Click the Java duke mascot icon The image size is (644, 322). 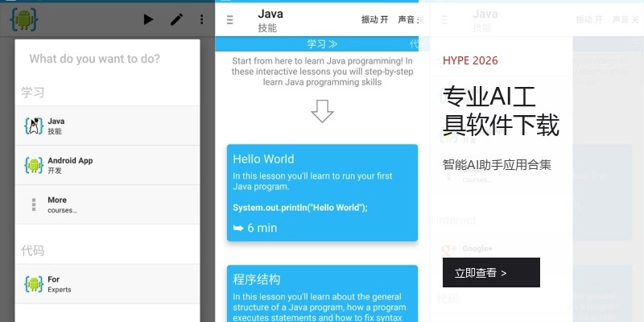click(x=34, y=126)
